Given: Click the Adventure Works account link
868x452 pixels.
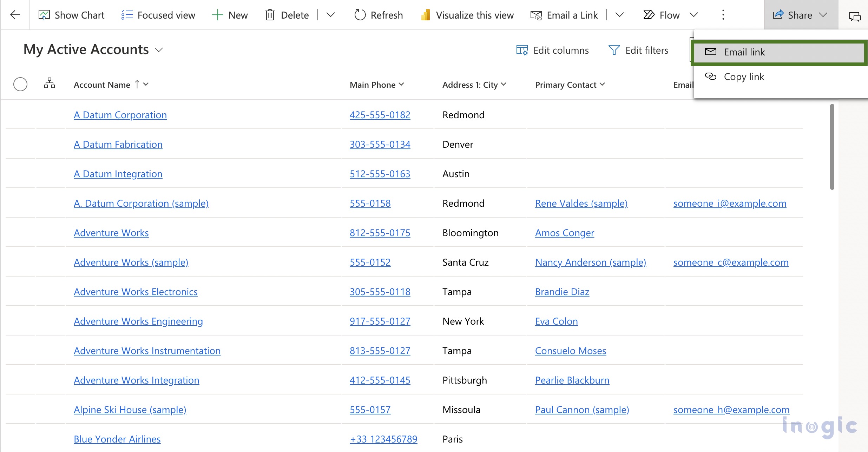Looking at the screenshot, I should [111, 232].
